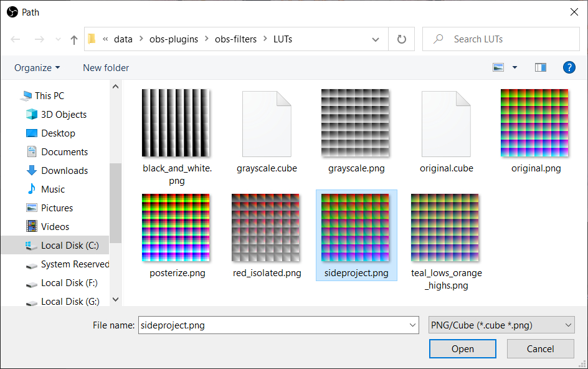Toggle the preview pane icon

click(x=539, y=67)
